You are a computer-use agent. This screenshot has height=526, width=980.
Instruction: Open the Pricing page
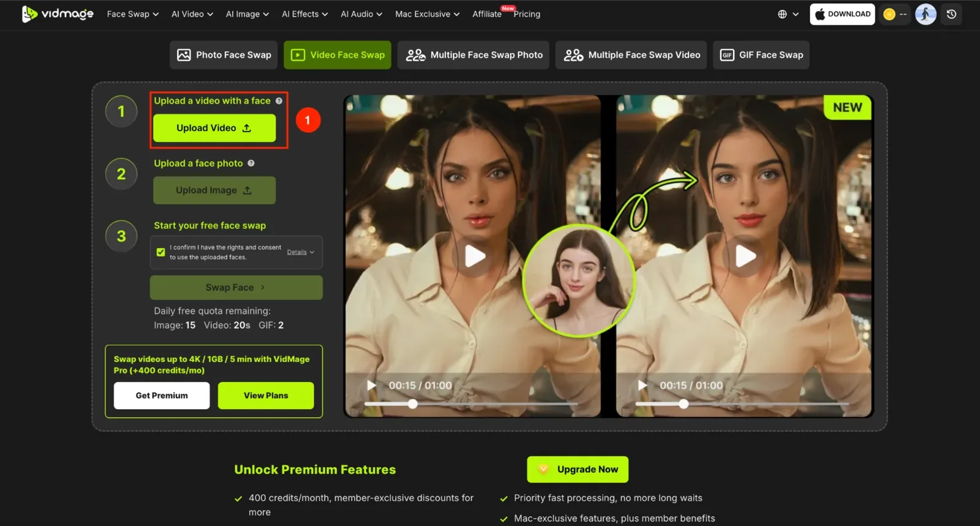click(527, 14)
